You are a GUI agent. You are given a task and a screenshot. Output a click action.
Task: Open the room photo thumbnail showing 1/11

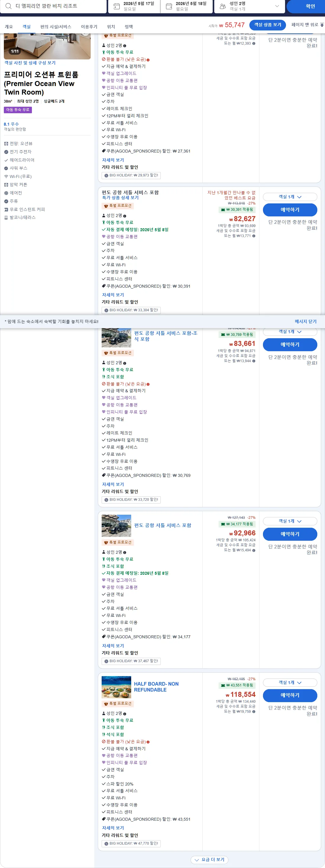pyautogui.click(x=47, y=46)
